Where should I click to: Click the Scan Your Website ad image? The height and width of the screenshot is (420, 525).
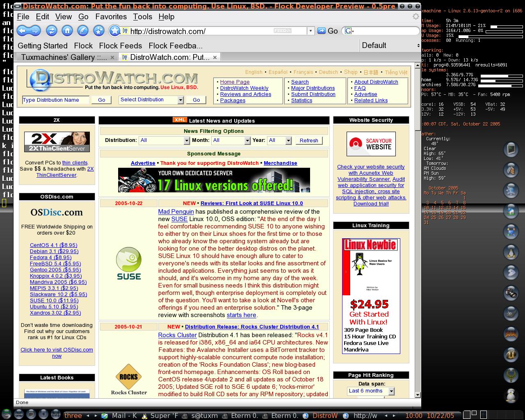[371, 144]
